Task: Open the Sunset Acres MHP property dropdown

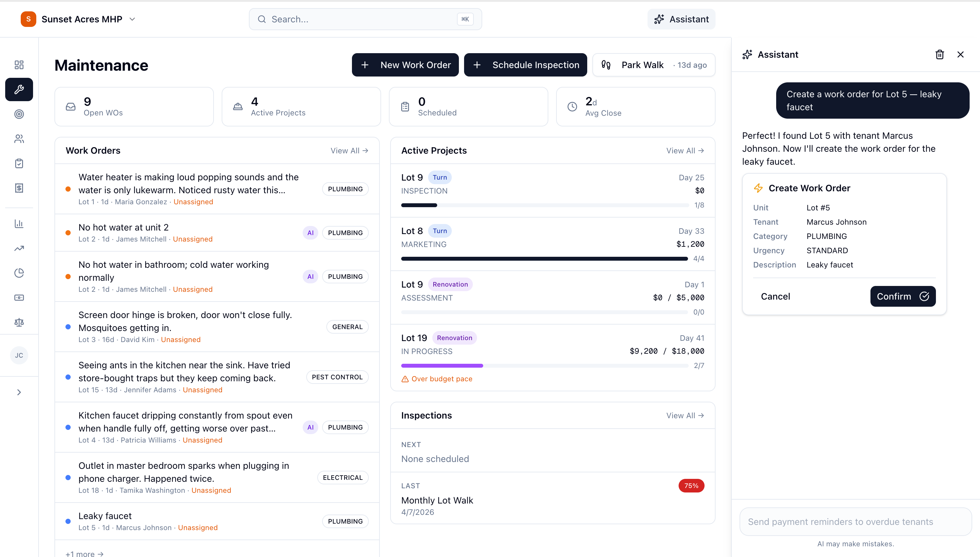Action: coord(78,19)
